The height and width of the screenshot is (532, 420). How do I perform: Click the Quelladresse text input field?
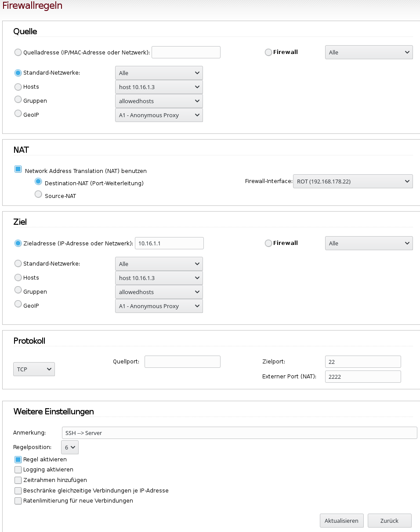click(x=186, y=52)
